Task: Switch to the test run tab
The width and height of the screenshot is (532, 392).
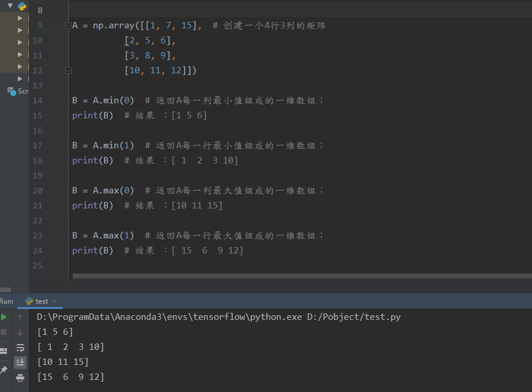Action: pos(40,301)
